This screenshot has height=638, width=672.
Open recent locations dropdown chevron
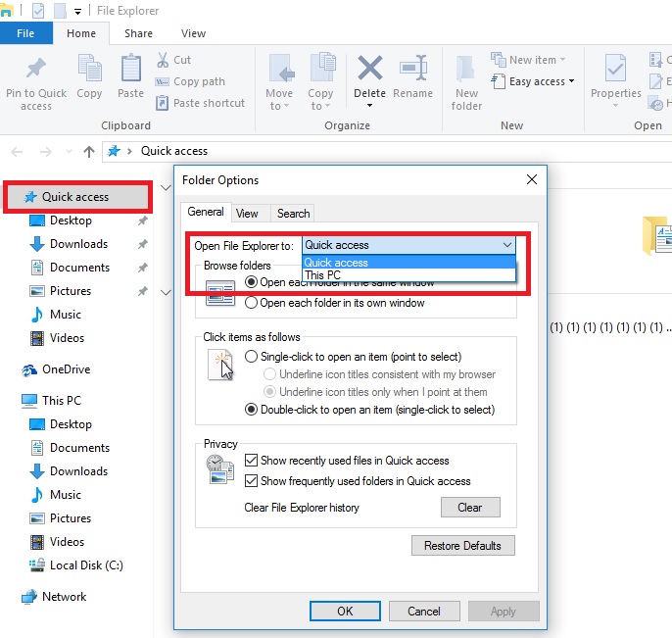[x=69, y=151]
